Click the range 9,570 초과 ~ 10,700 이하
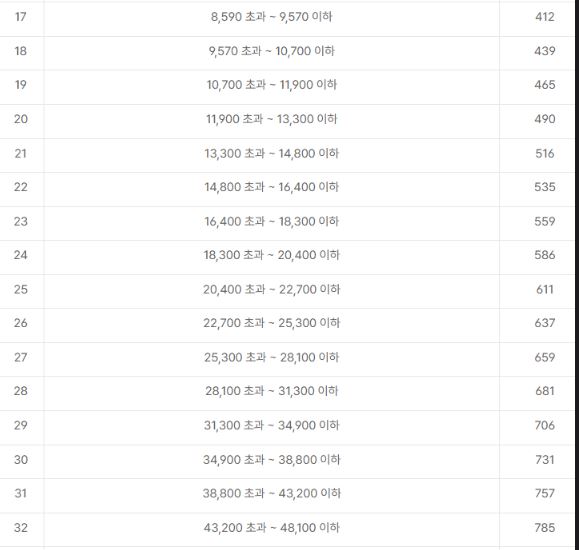This screenshot has height=550, width=579. click(271, 51)
